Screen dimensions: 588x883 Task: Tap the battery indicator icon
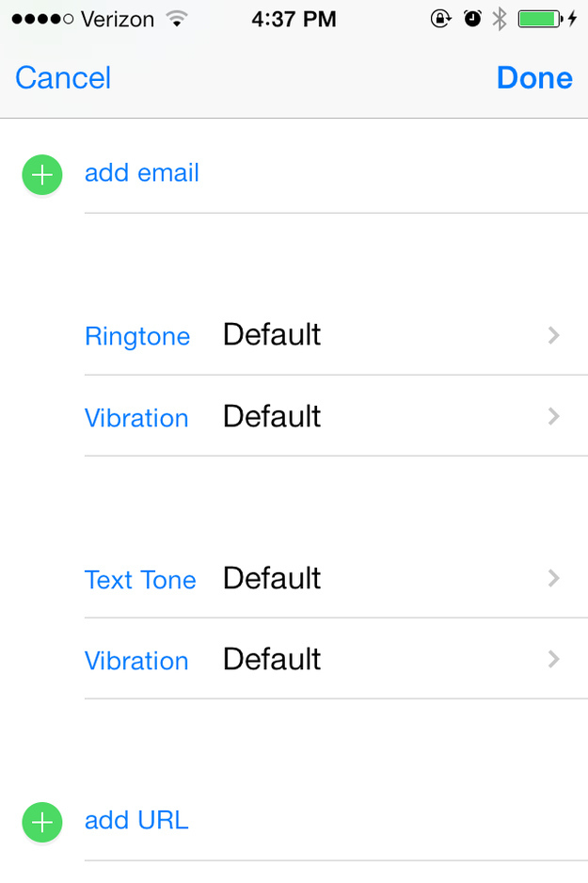[x=541, y=19]
